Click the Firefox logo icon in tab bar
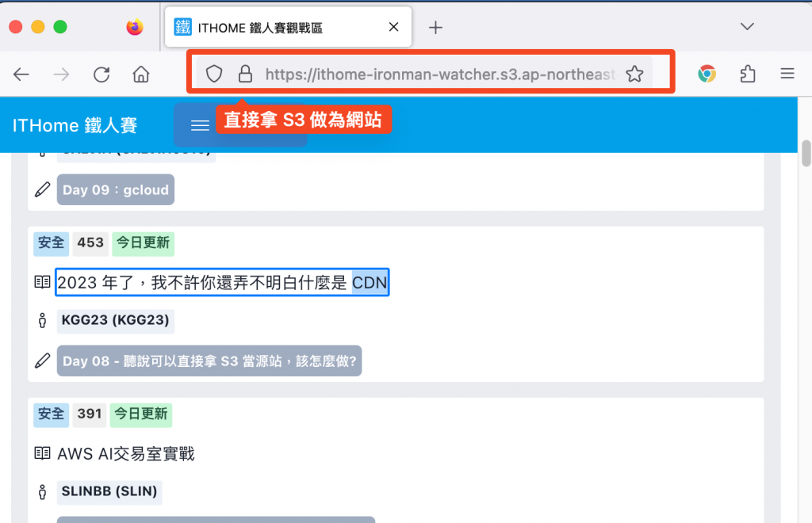Viewport: 812px width, 523px height. (x=135, y=27)
